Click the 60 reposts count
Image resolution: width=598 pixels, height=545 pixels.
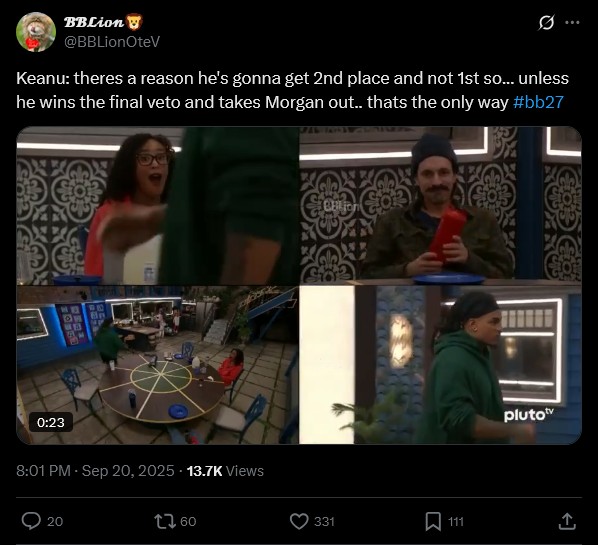click(x=188, y=521)
